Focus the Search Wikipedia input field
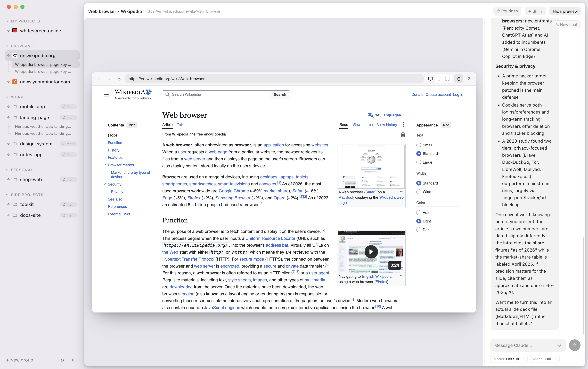 (x=217, y=94)
